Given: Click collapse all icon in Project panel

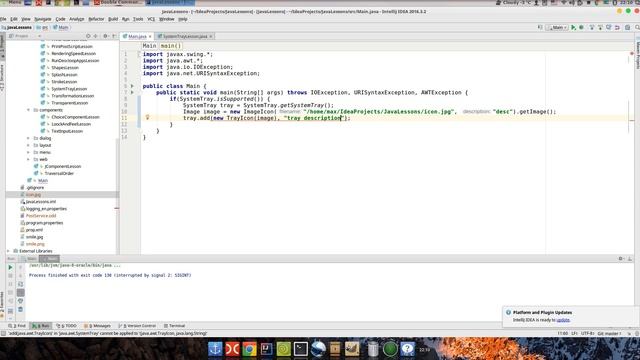Looking at the screenshot, I should (96, 36).
